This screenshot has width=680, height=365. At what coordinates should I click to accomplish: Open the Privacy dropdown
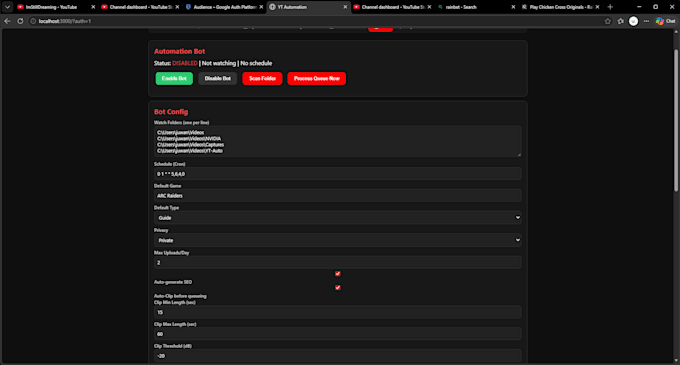coord(337,240)
